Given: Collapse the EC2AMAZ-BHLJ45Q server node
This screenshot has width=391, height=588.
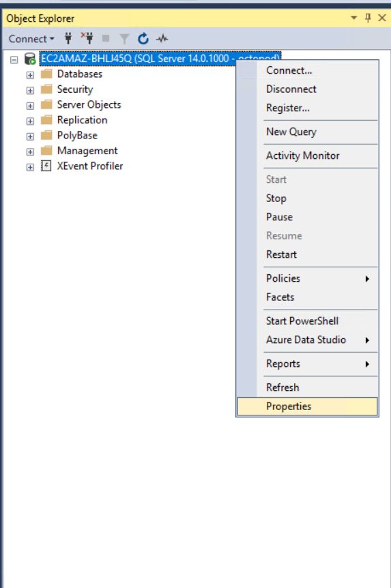Looking at the screenshot, I should (14, 59).
